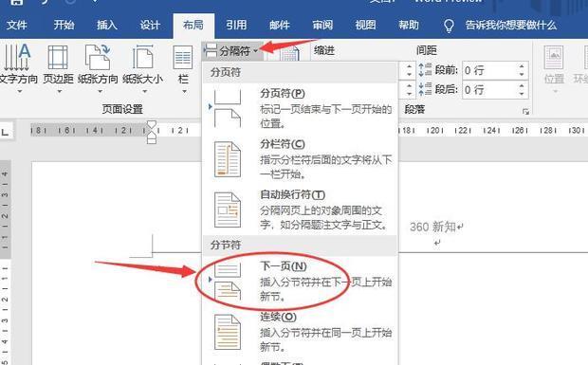Click the 栏 dropdown arrow
The height and width of the screenshot is (365, 588).
coord(184,91)
